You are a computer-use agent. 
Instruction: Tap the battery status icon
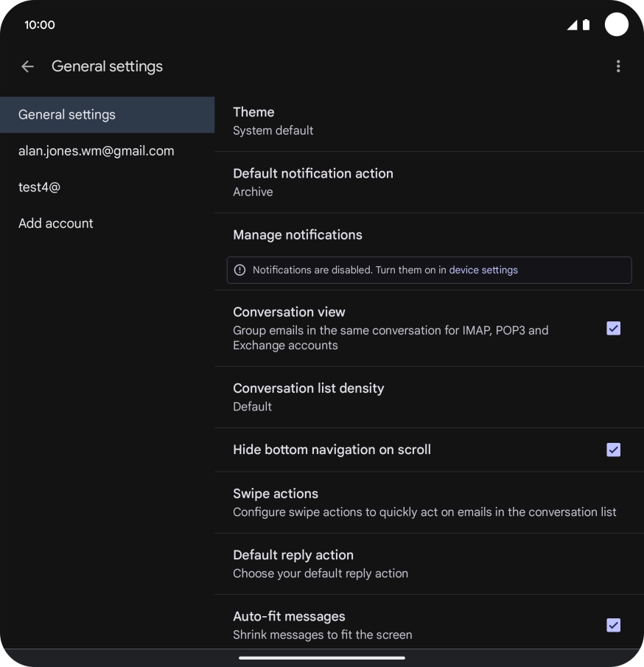point(587,25)
